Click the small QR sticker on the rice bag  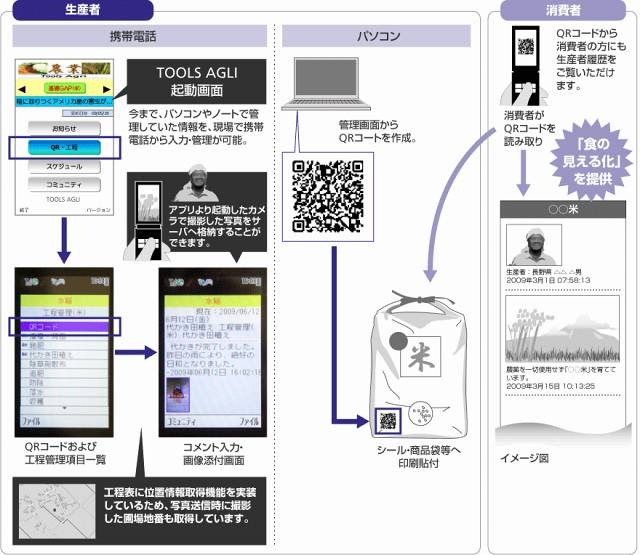tap(388, 421)
